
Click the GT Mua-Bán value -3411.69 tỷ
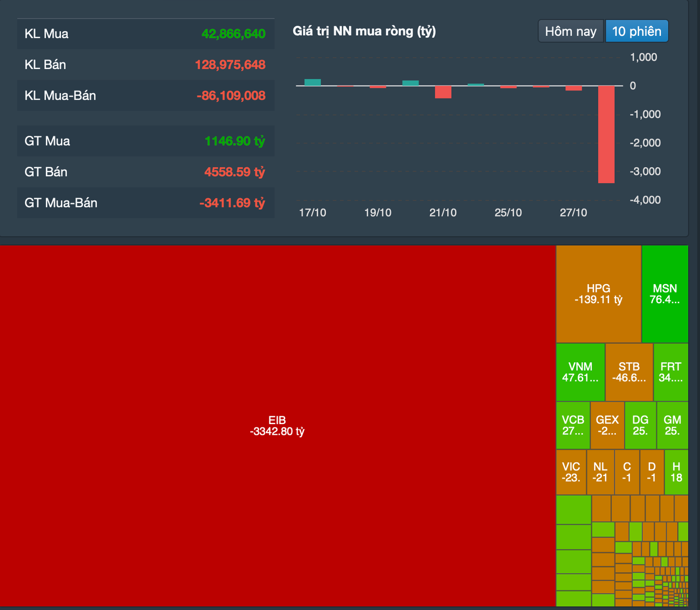point(232,203)
